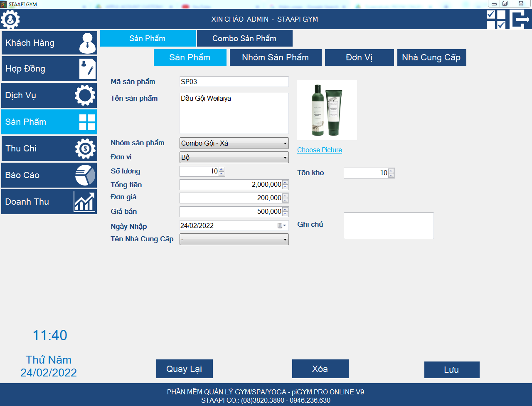Expand the Nhóm sản phẩm dropdown
The image size is (532, 406).
click(285, 144)
